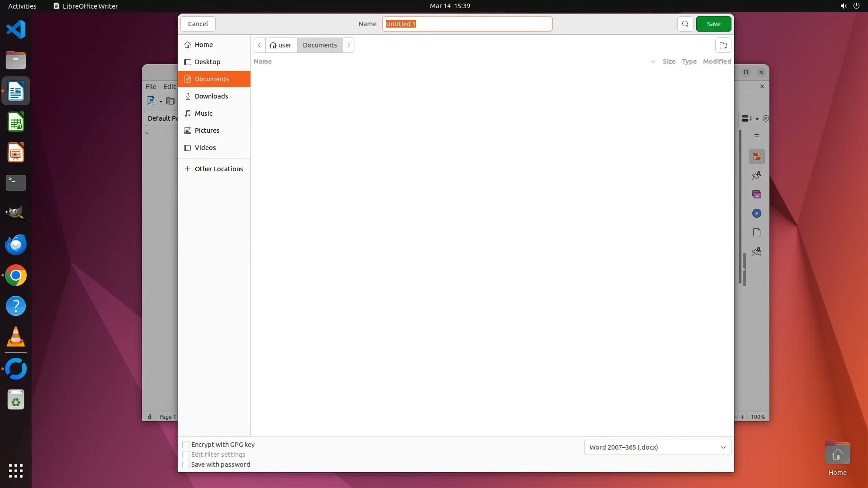
Task: Click the search icon in the save dialog
Action: pyautogui.click(x=685, y=24)
